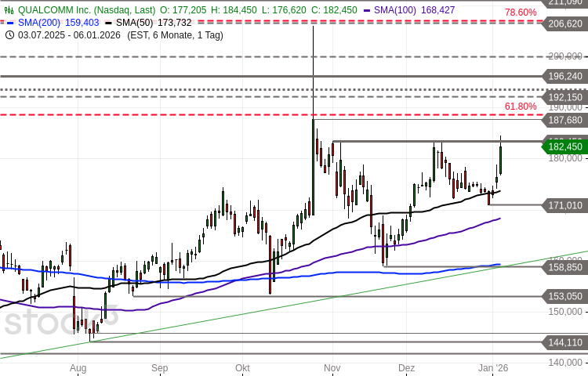
Task: Click the 171,010 support level tag
Action: pos(564,205)
